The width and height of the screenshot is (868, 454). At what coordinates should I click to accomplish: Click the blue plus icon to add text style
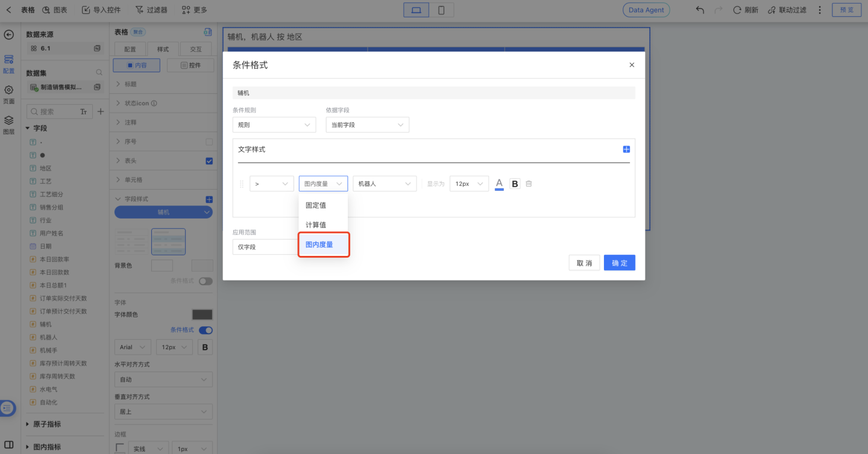pyautogui.click(x=626, y=149)
